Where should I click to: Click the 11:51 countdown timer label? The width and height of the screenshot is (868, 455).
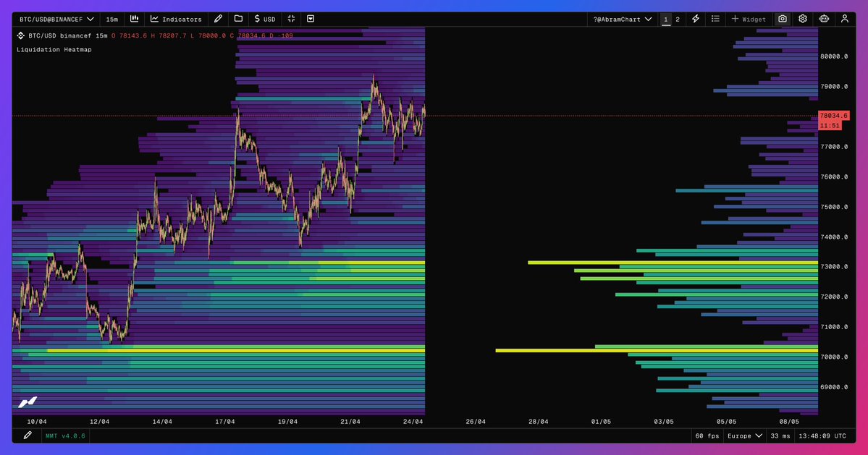click(x=830, y=125)
